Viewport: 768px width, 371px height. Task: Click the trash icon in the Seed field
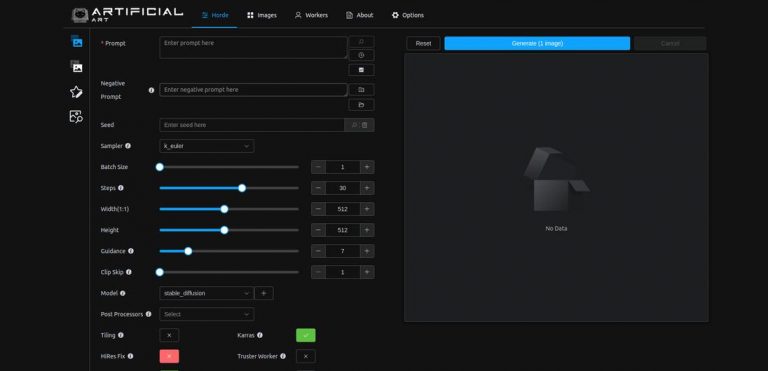click(365, 125)
